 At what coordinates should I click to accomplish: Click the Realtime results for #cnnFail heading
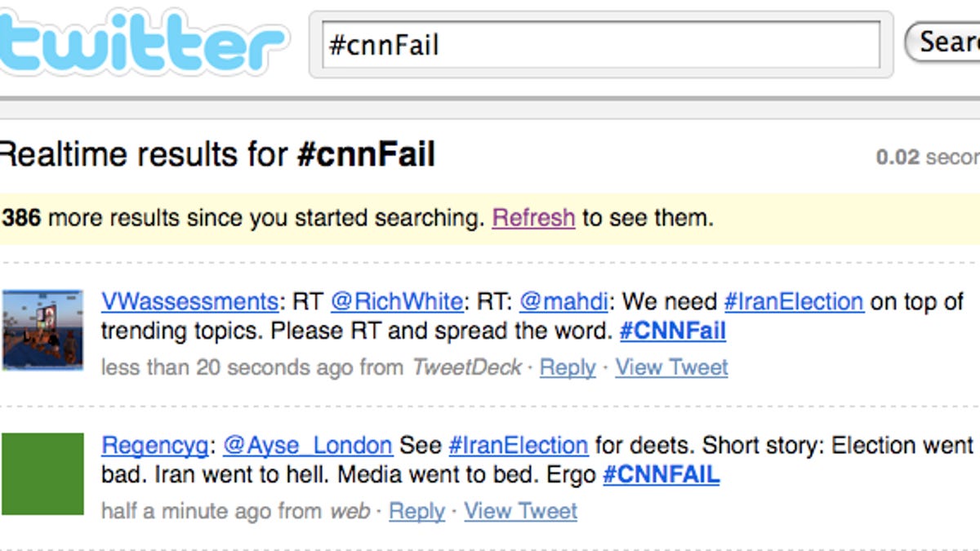pyautogui.click(x=217, y=154)
